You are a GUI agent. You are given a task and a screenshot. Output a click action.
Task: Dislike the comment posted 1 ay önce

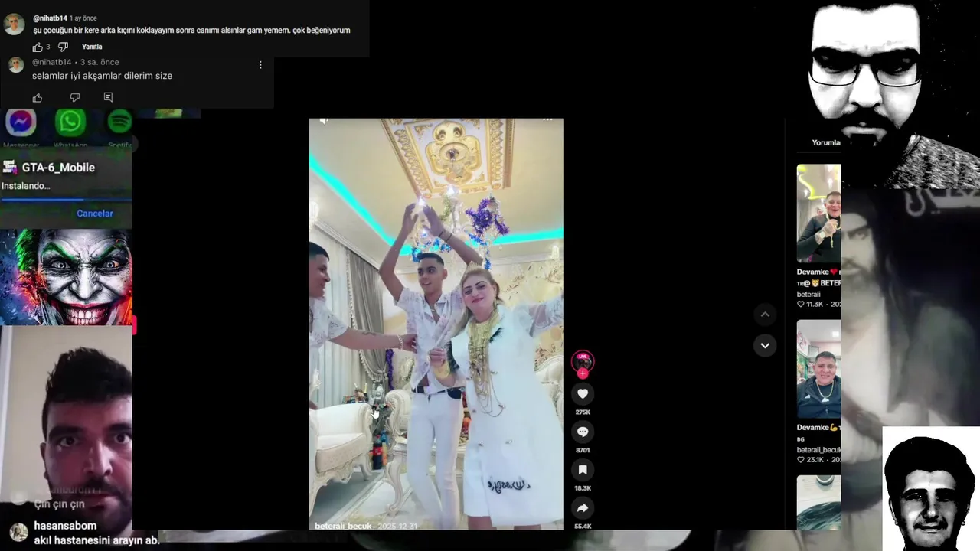(63, 47)
